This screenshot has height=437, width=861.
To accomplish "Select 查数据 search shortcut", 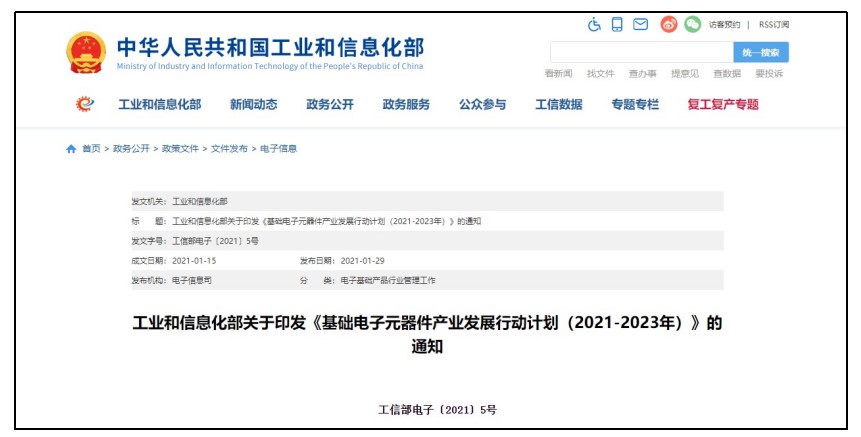I will tap(727, 74).
